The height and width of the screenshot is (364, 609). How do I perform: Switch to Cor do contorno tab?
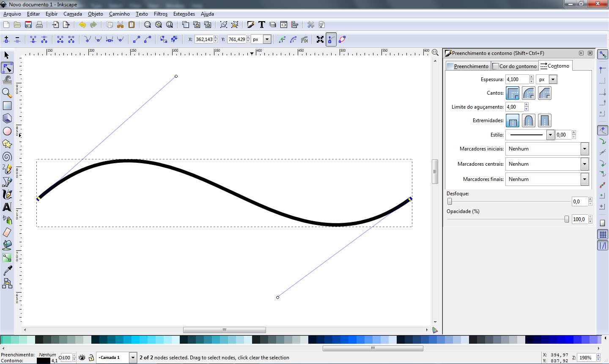[x=514, y=66]
